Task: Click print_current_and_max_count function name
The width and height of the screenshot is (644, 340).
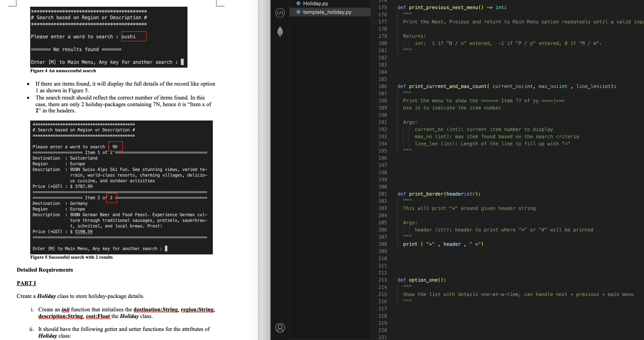Action: [447, 86]
